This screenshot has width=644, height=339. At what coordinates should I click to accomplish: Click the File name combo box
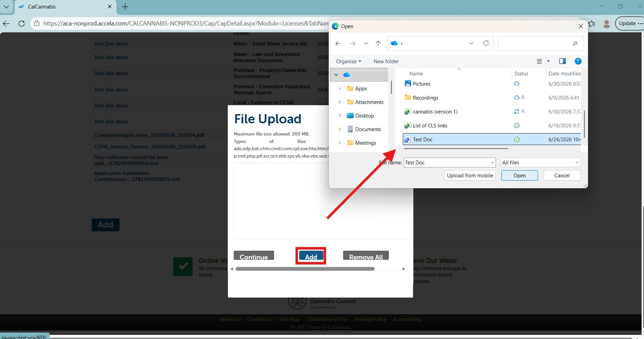(x=450, y=163)
